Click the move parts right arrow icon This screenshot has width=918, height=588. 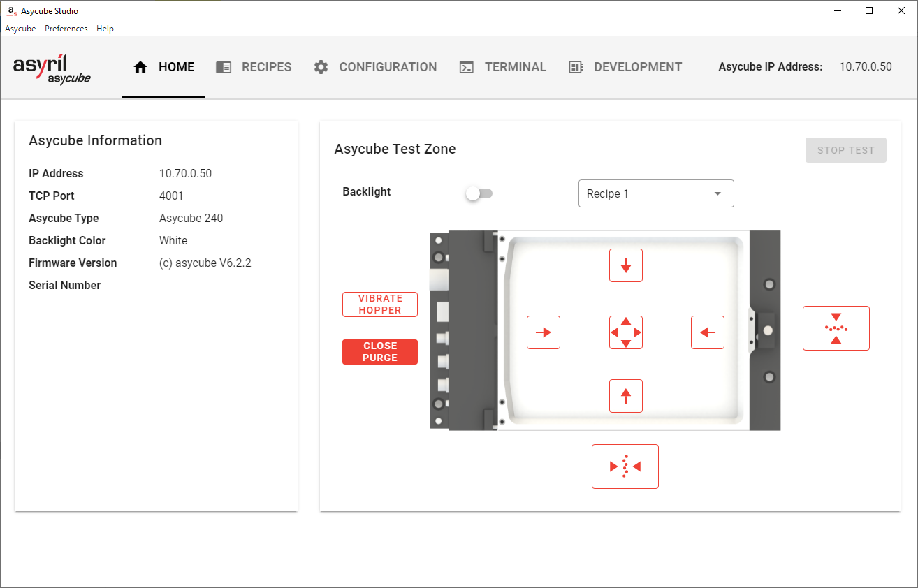click(x=543, y=332)
